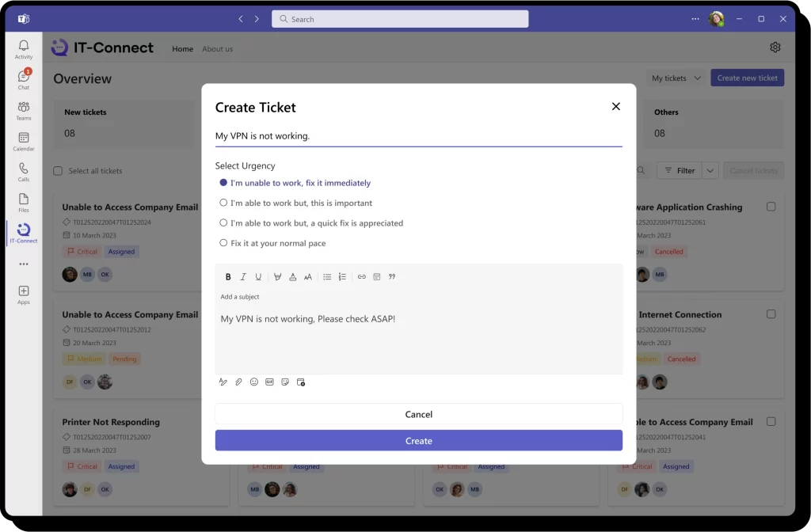Attach a file with the paperclip icon

tap(238, 382)
